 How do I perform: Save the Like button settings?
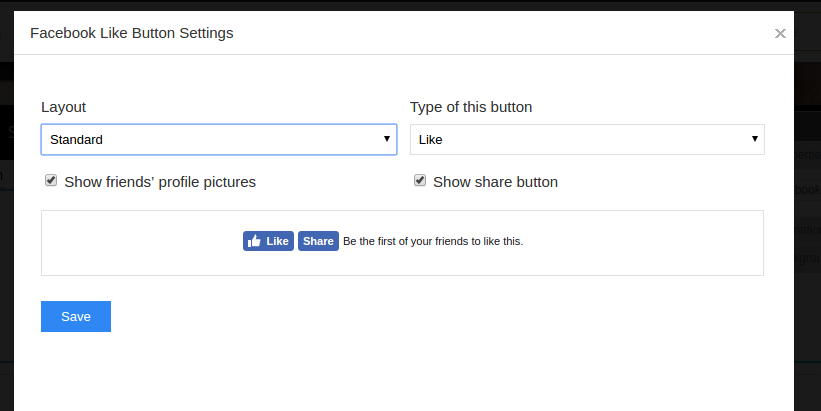pos(76,316)
